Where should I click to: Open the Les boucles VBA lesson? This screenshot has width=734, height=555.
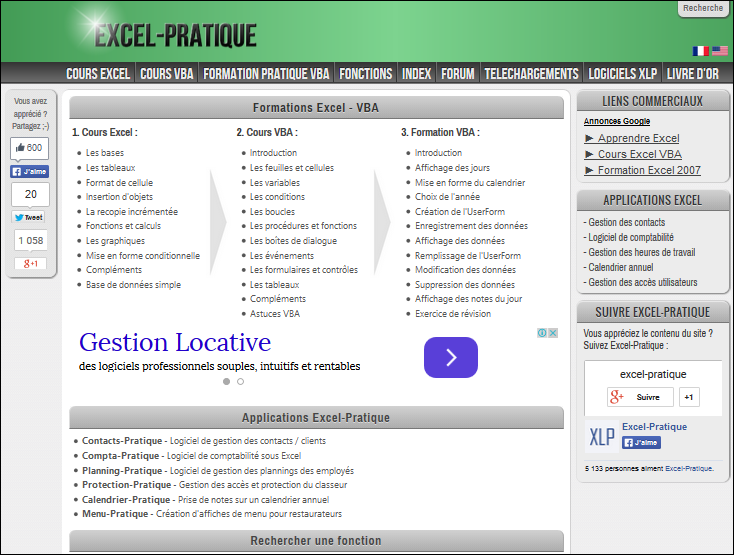pyautogui.click(x=272, y=212)
